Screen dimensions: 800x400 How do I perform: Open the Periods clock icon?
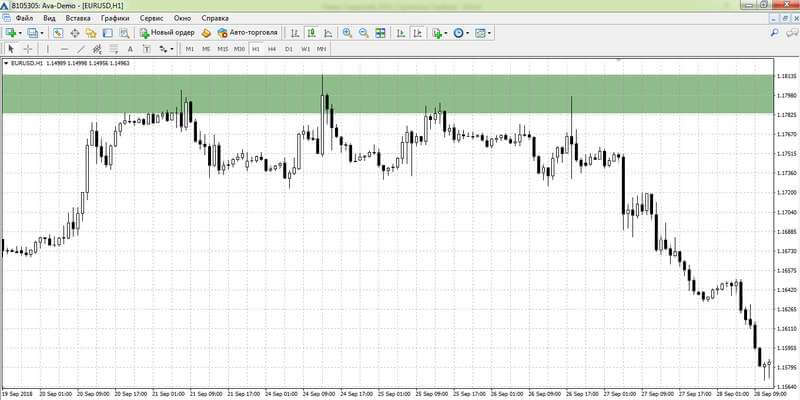pyautogui.click(x=458, y=33)
